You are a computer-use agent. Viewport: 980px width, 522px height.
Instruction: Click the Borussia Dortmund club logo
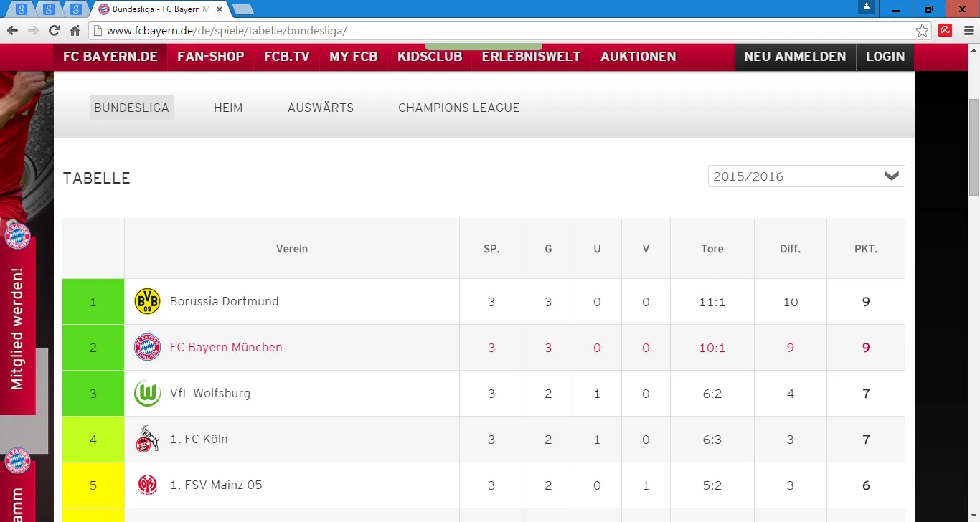tap(147, 302)
